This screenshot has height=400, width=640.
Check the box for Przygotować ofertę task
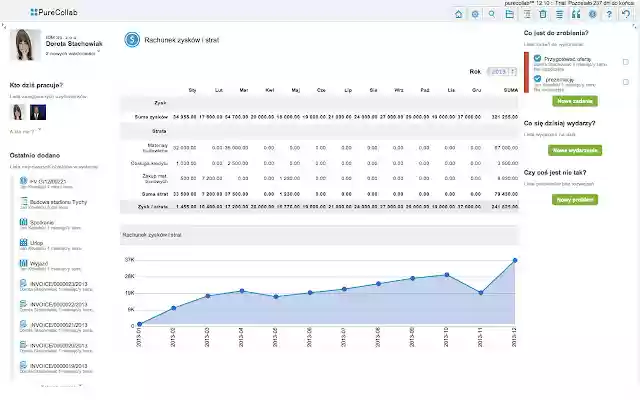(x=626, y=62)
